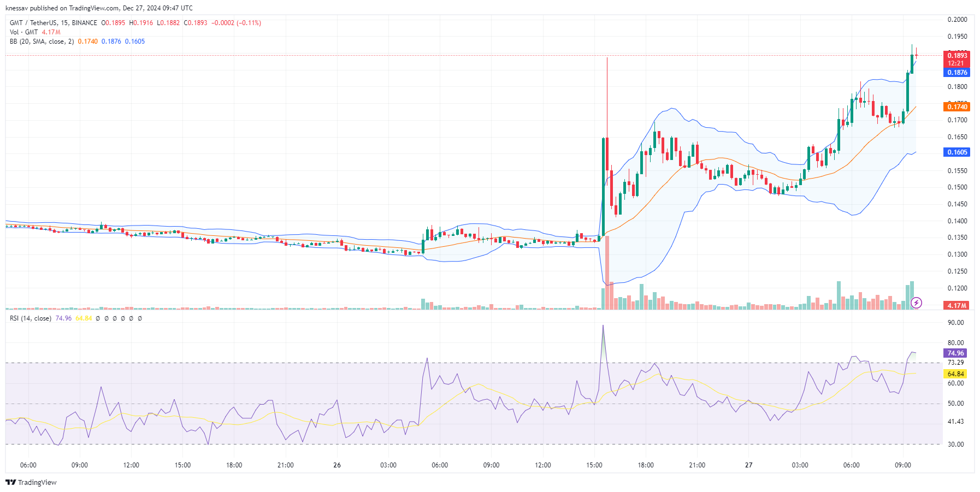This screenshot has height=492, width=980.
Task: Click the 0.1950 price axis label
Action: click(957, 37)
